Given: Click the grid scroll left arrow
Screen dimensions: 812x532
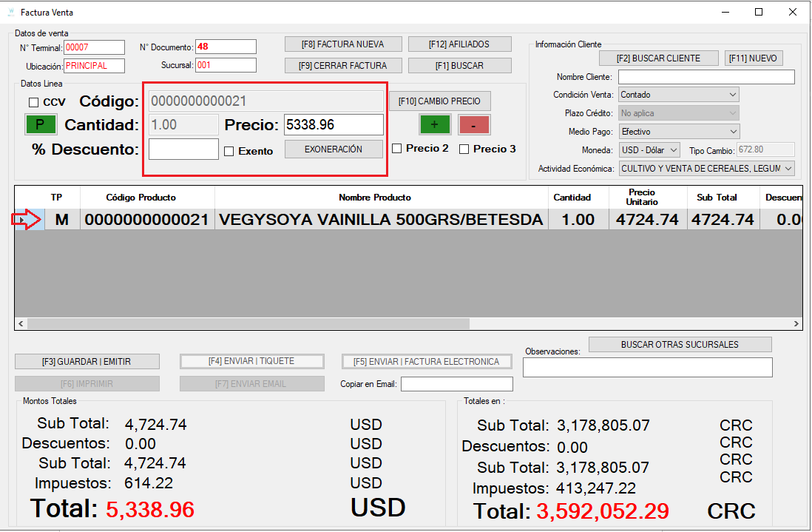Looking at the screenshot, I should tap(21, 324).
